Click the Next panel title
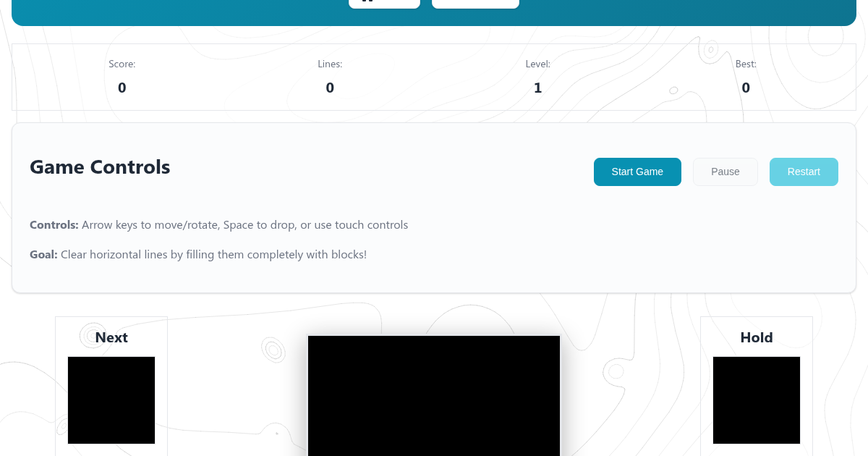 coord(111,337)
